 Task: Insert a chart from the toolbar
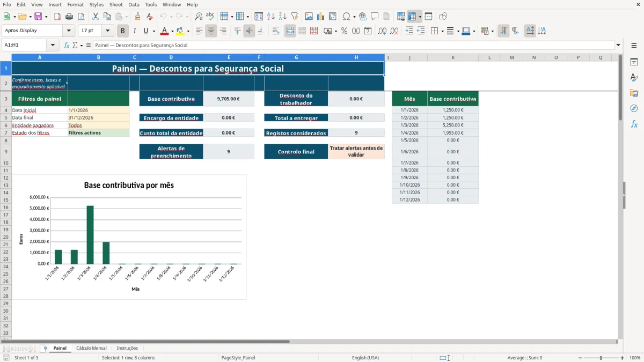[x=321, y=17]
